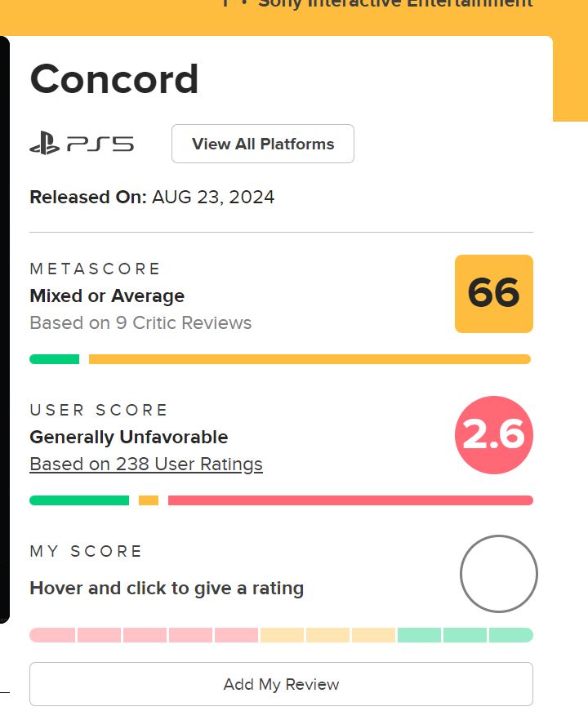Click the Add My Review button
Viewport: 588px width, 720px height.
(x=281, y=684)
